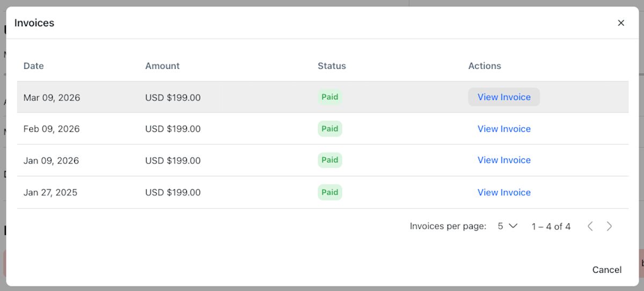
Task: Click the Paid badge for Jan 27, 2025
Action: 330,192
